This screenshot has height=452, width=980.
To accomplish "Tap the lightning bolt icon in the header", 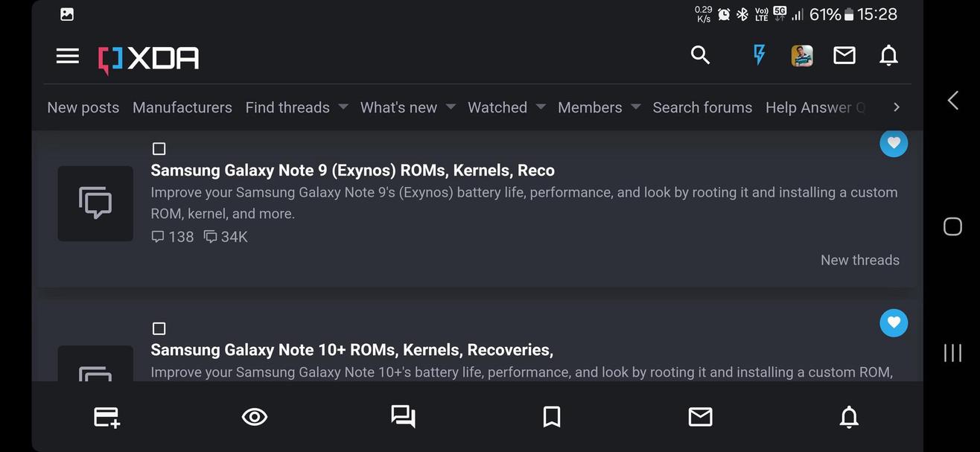I will pyautogui.click(x=758, y=54).
